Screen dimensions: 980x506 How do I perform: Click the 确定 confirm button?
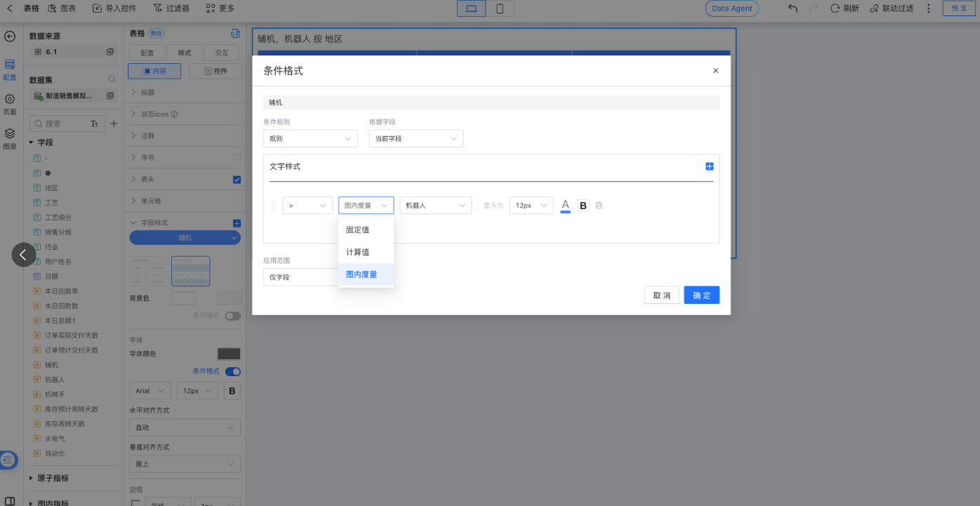tap(701, 295)
